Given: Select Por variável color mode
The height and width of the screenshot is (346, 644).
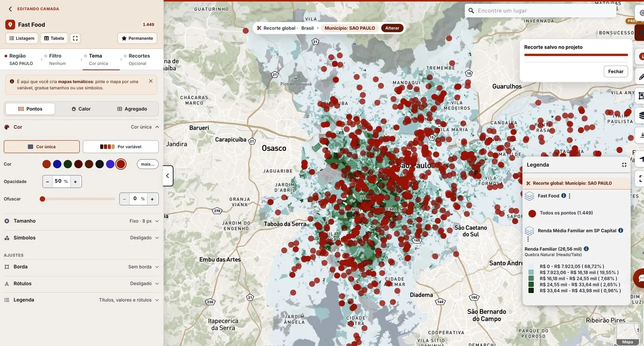Looking at the screenshot, I should click(121, 147).
